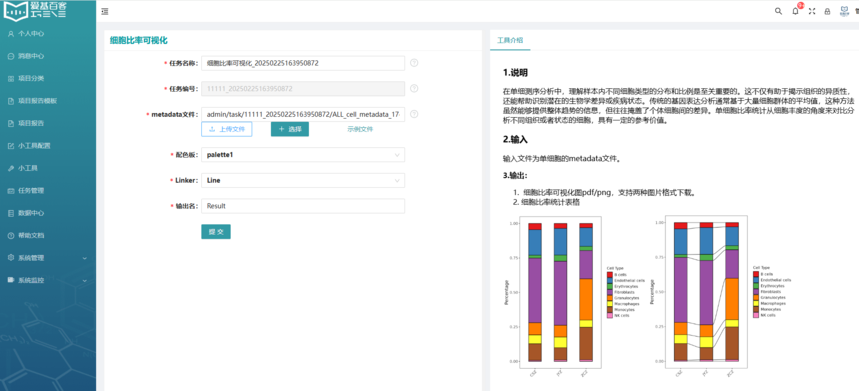Click the stacked bar chart without linker lines
Viewport: 859px width, 391px height.
[574, 296]
